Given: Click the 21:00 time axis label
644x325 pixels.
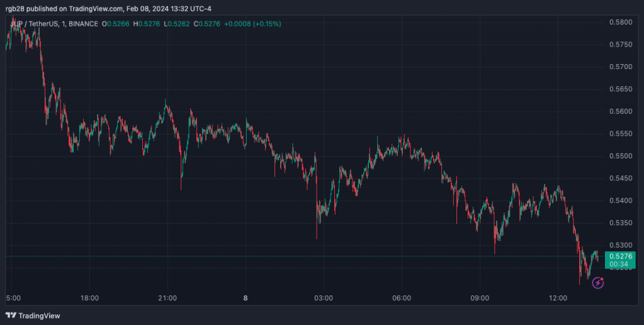Looking at the screenshot, I should (x=167, y=298).
